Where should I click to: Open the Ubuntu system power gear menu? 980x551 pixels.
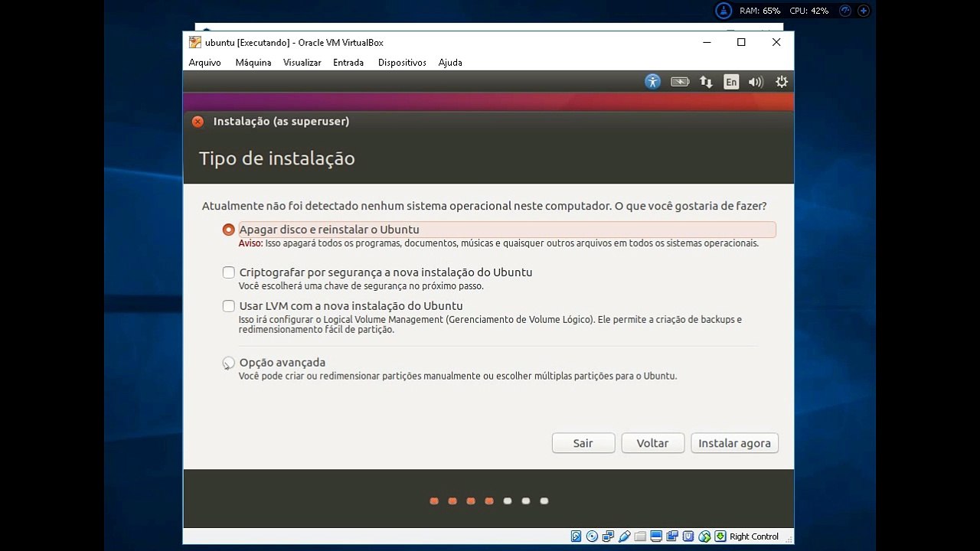(782, 82)
